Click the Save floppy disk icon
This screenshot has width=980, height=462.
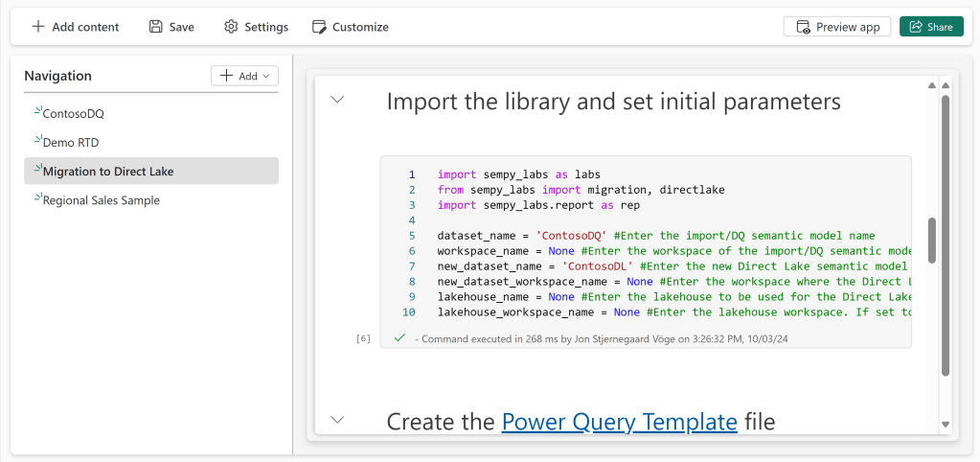click(x=156, y=27)
